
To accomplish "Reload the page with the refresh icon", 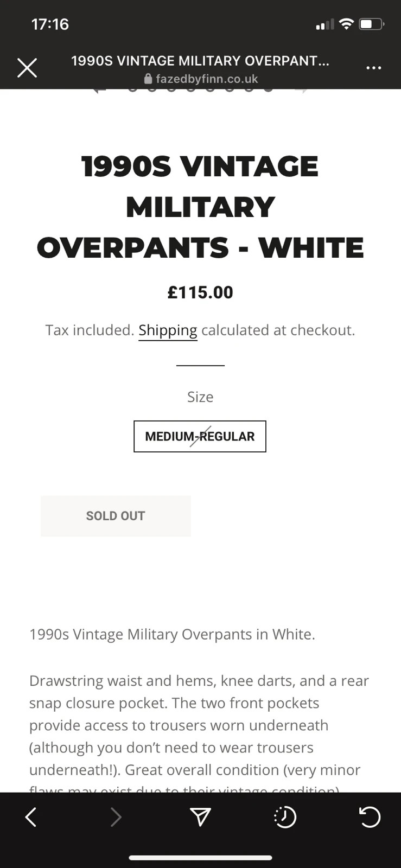I will coord(370,816).
